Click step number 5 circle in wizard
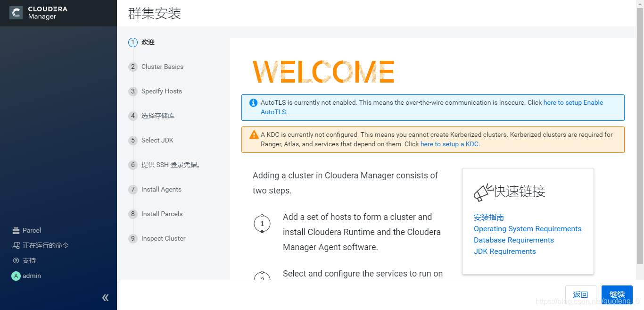 133,141
